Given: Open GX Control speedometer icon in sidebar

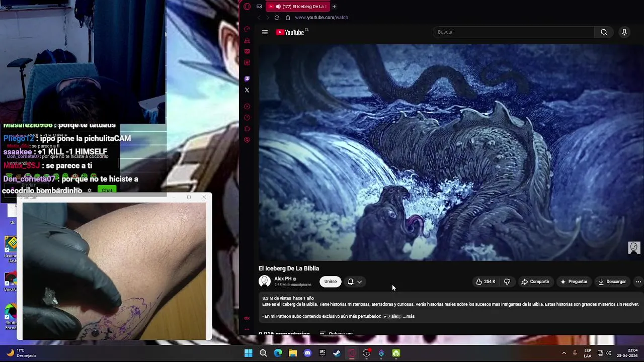Looking at the screenshot, I should 247,29.
